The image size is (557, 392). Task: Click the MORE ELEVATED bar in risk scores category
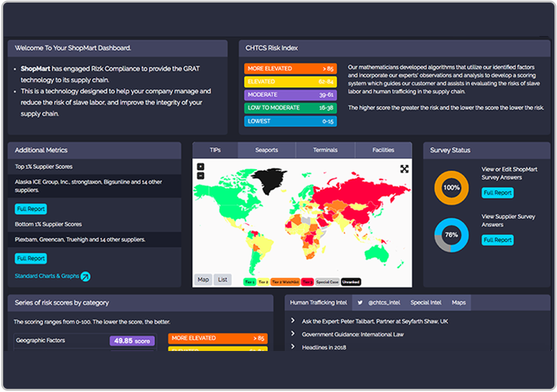(x=218, y=338)
